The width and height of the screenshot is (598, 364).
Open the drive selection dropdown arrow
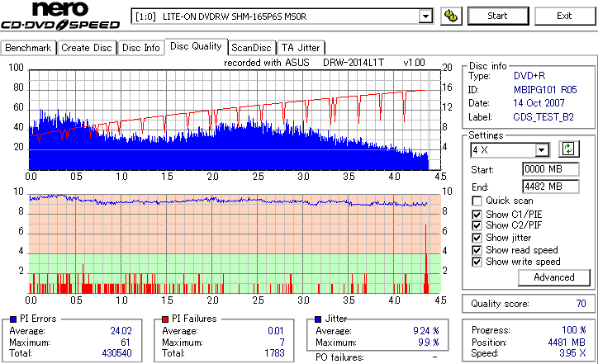click(x=425, y=17)
